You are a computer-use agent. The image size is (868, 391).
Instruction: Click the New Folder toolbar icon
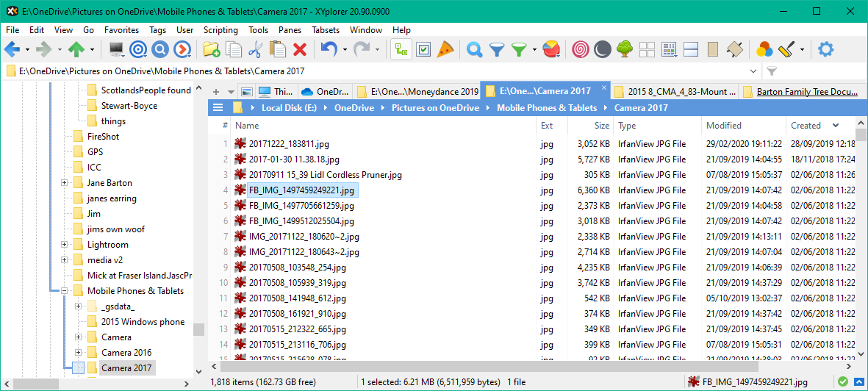tap(212, 49)
